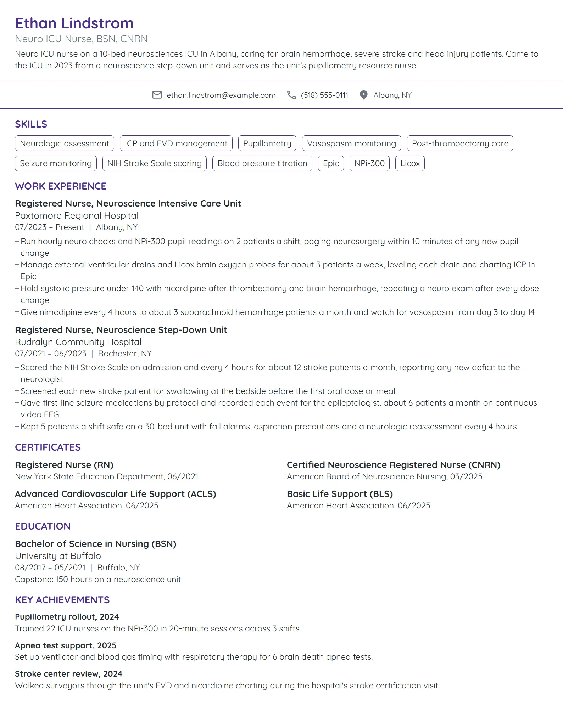Click 'Advanced Cardiovascular Life Support (ACLS)' certificate
Image resolution: width=563 pixels, height=728 pixels.
point(116,494)
